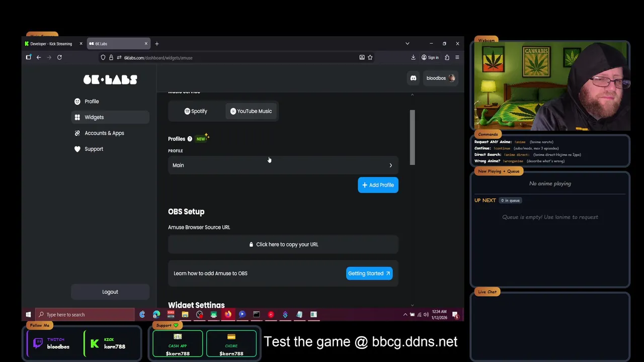
Task: Open the terminal icon on taskbar
Action: (257, 315)
